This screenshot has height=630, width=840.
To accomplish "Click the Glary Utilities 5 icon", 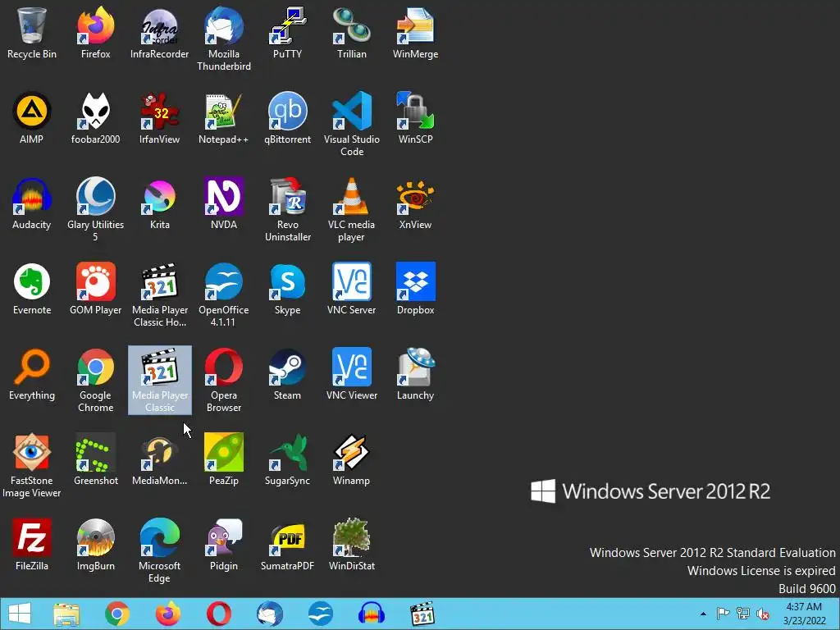I will [x=95, y=209].
